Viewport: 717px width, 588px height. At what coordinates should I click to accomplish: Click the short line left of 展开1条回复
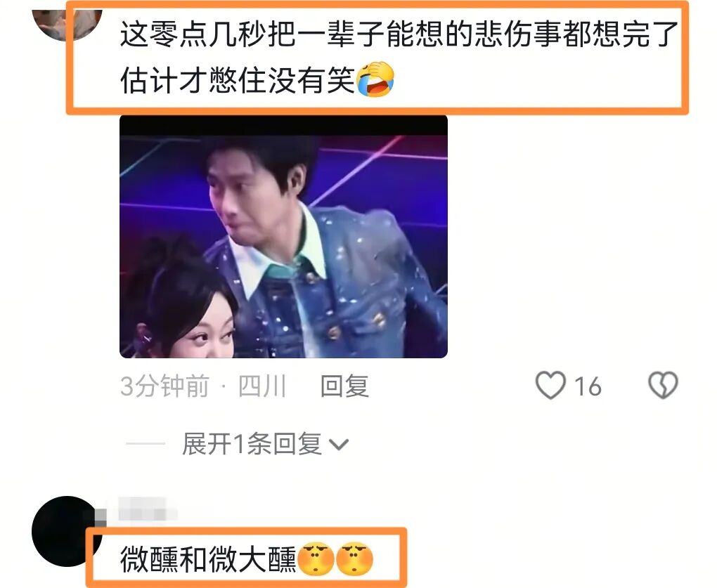146,443
